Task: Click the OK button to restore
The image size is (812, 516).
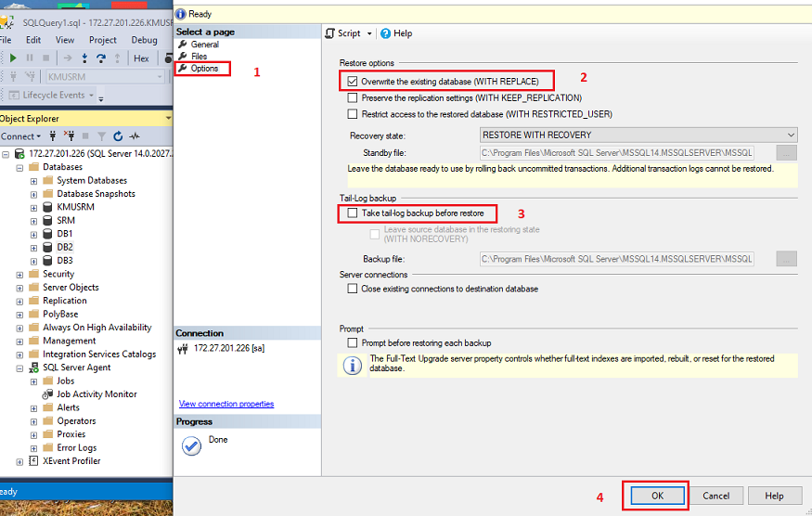Action: [657, 496]
